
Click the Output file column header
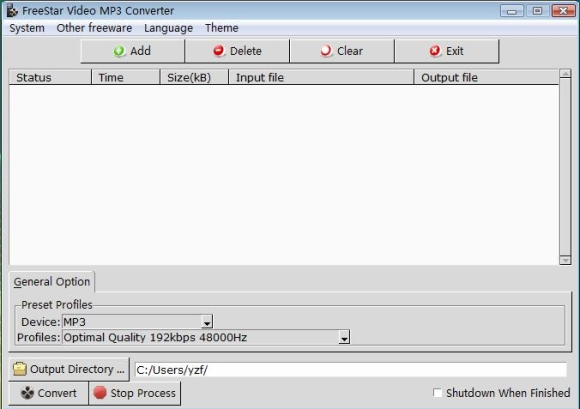pyautogui.click(x=486, y=77)
